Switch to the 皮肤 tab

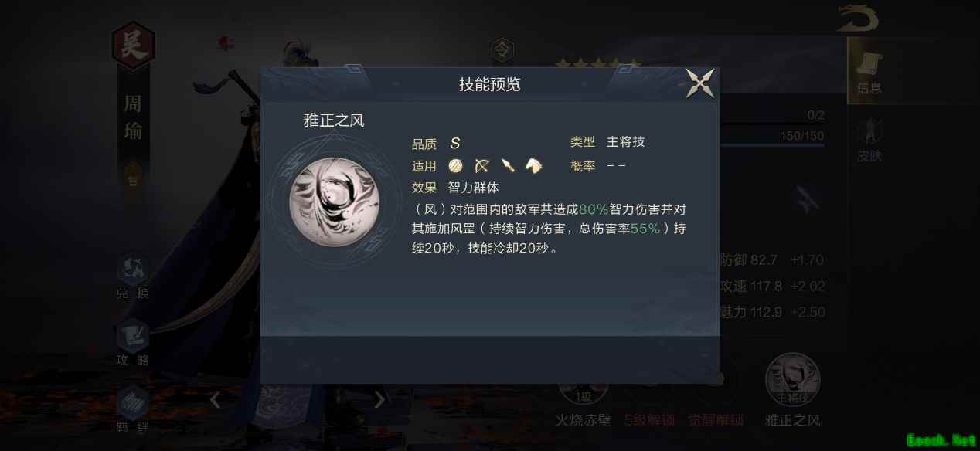(x=869, y=141)
